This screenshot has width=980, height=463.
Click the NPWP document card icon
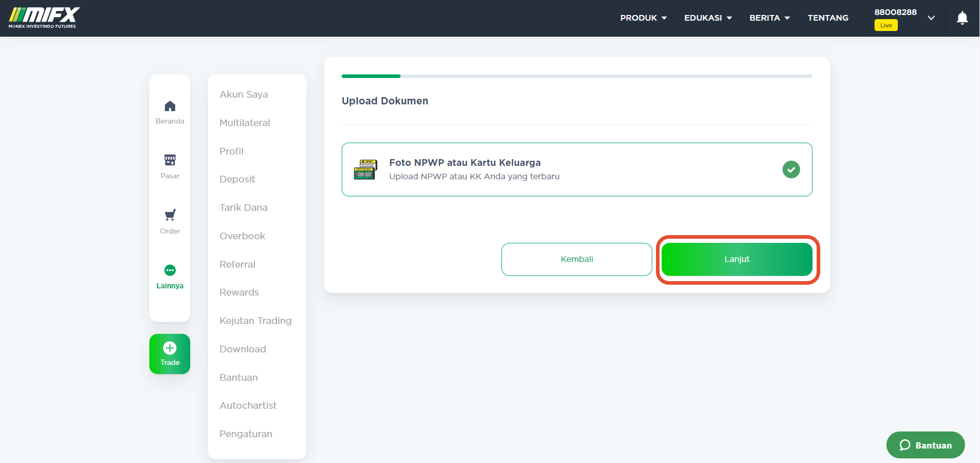tap(365, 169)
